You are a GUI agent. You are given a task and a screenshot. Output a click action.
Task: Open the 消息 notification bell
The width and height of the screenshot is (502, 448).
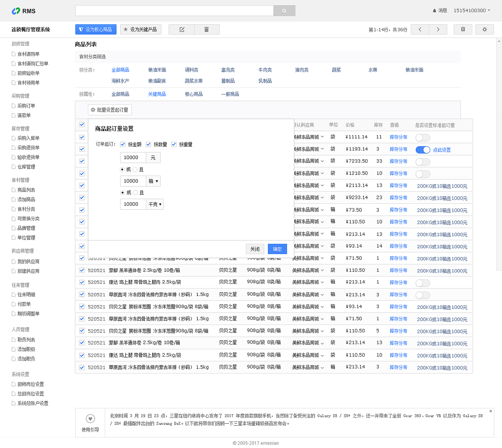(440, 11)
